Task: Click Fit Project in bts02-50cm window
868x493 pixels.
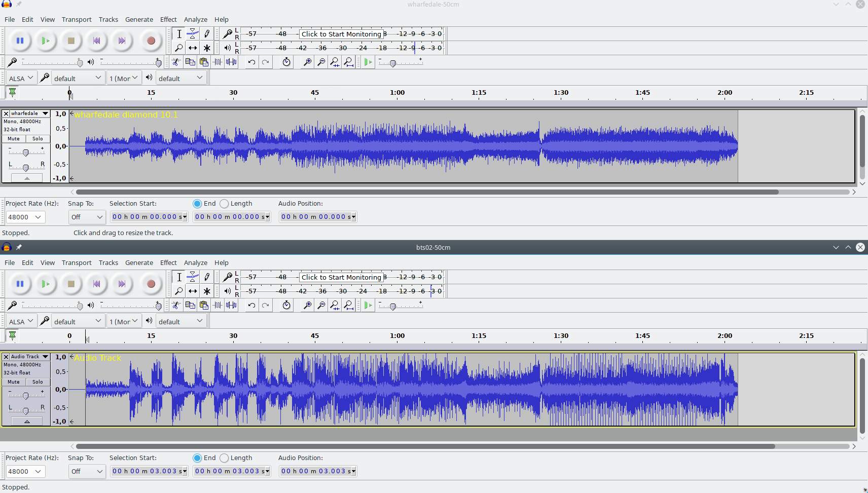Action: click(x=348, y=305)
